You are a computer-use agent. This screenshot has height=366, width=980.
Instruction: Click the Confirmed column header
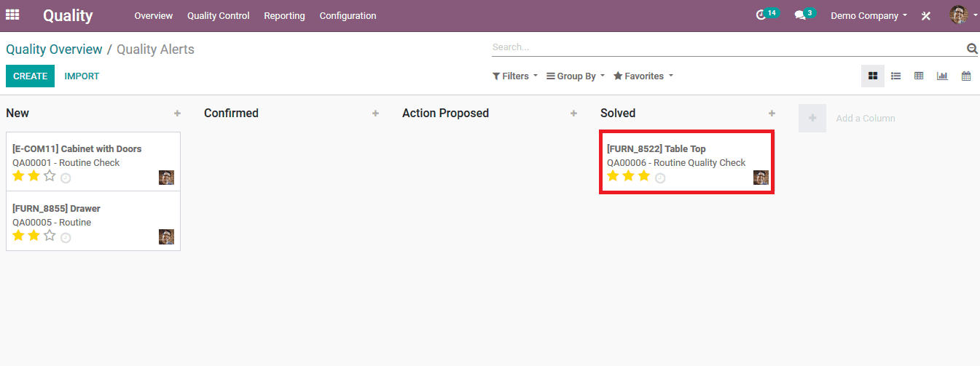click(231, 114)
